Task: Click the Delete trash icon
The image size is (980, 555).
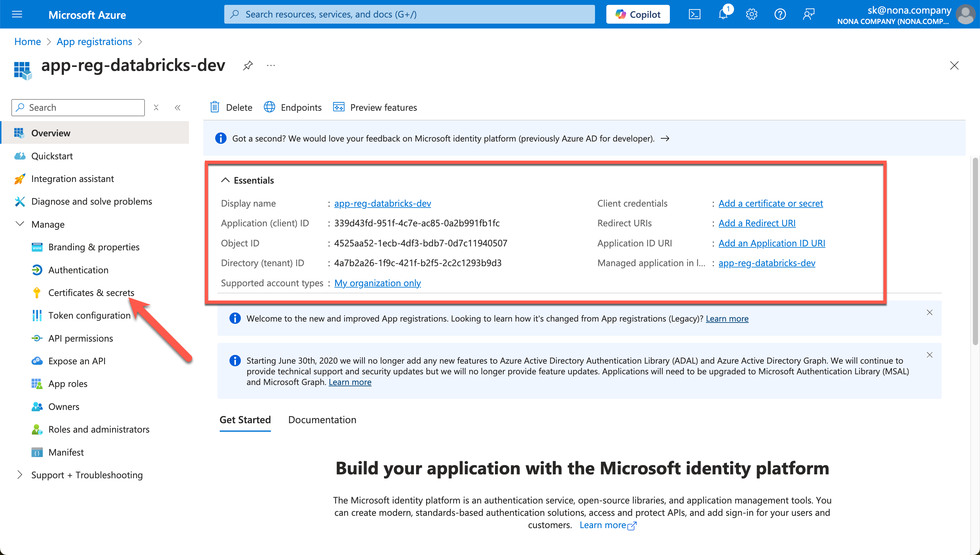Action: 215,107
